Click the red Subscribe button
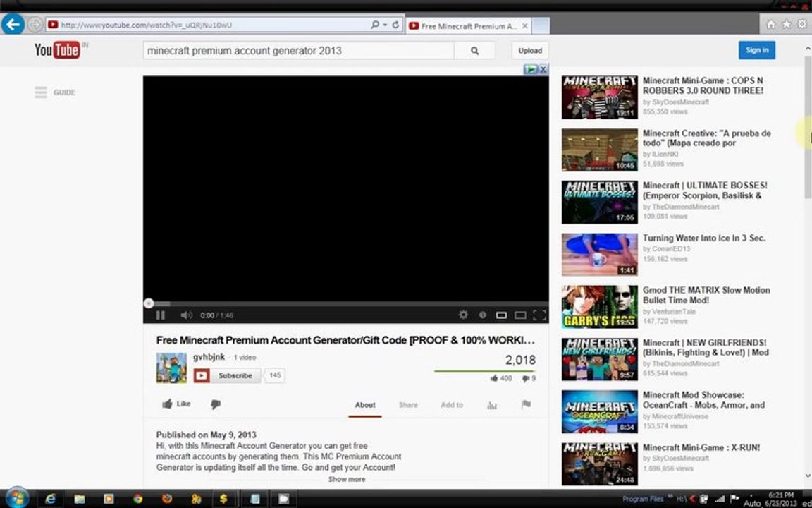This screenshot has height=508, width=812. click(227, 375)
